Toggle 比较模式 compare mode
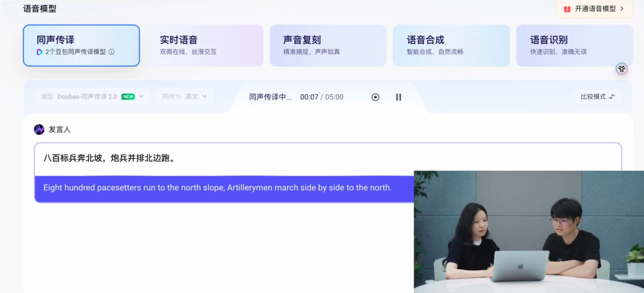 click(x=597, y=97)
